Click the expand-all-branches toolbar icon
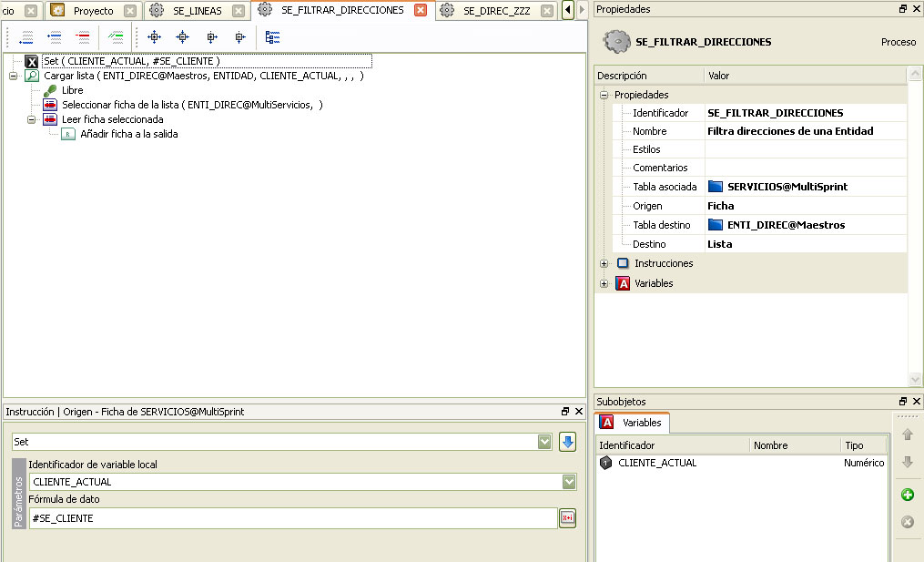 point(155,37)
